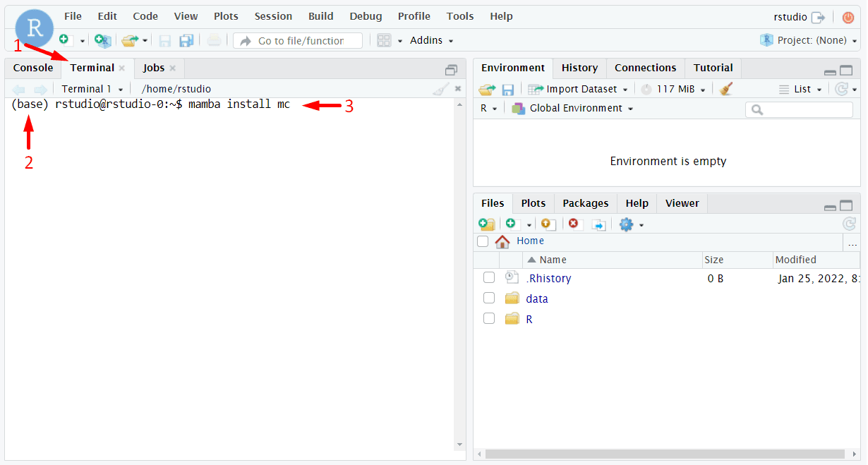Click the clear environment broom icon
868x465 pixels.
(x=726, y=89)
